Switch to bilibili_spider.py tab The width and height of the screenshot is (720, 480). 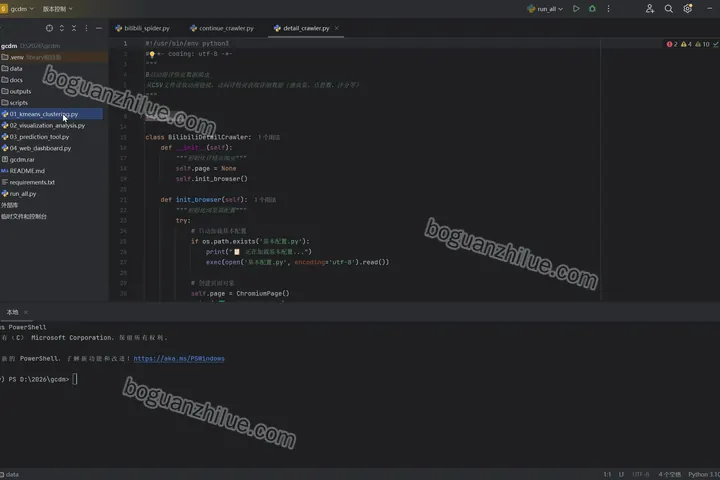[143, 28]
